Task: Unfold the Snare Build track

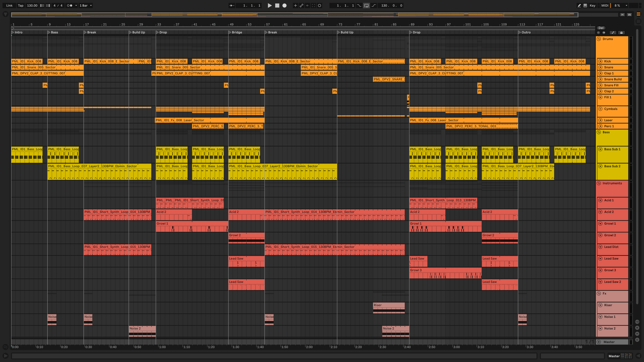Action: [600, 79]
